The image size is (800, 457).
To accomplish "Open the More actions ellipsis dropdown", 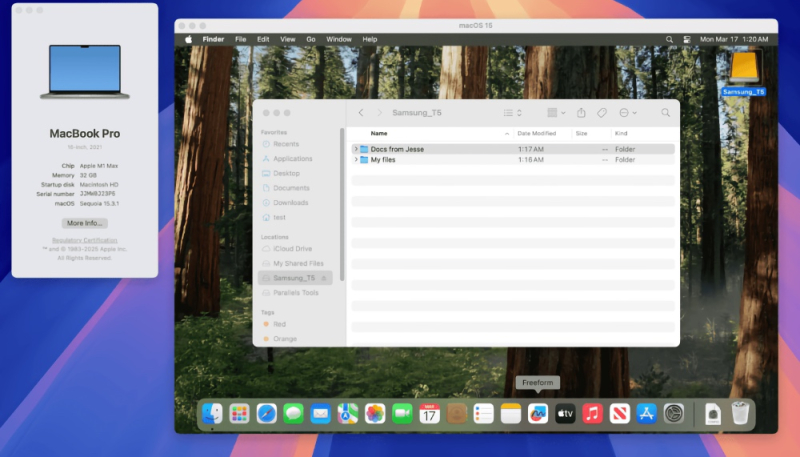I will tap(628, 113).
